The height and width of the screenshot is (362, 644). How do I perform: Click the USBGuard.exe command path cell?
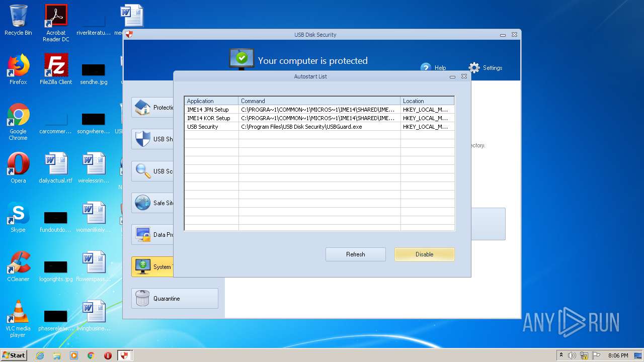tap(319, 127)
